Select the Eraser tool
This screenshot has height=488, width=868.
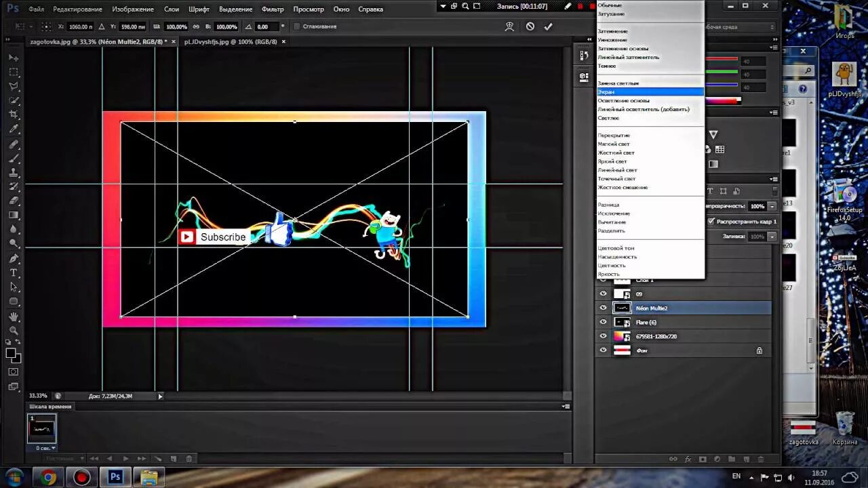(x=14, y=201)
